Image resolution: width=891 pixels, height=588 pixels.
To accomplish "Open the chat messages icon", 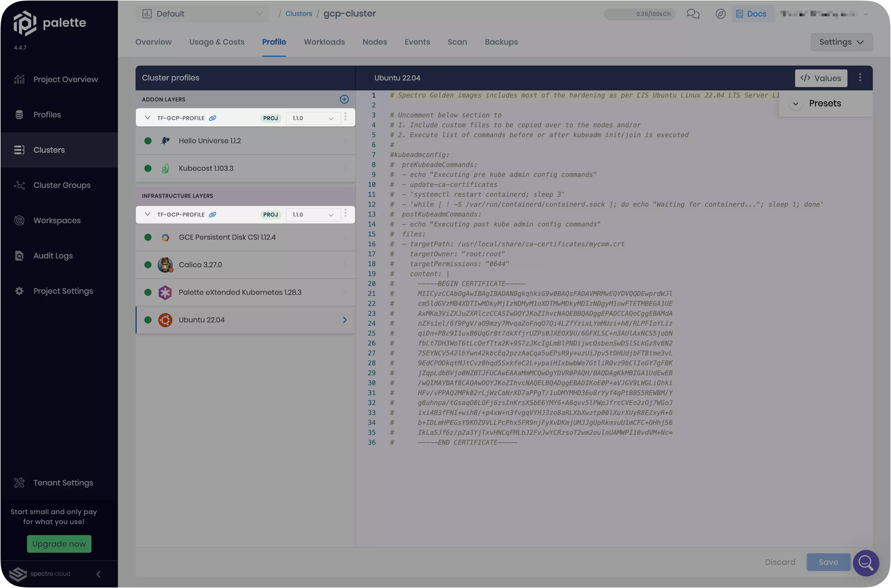I will pyautogui.click(x=693, y=14).
